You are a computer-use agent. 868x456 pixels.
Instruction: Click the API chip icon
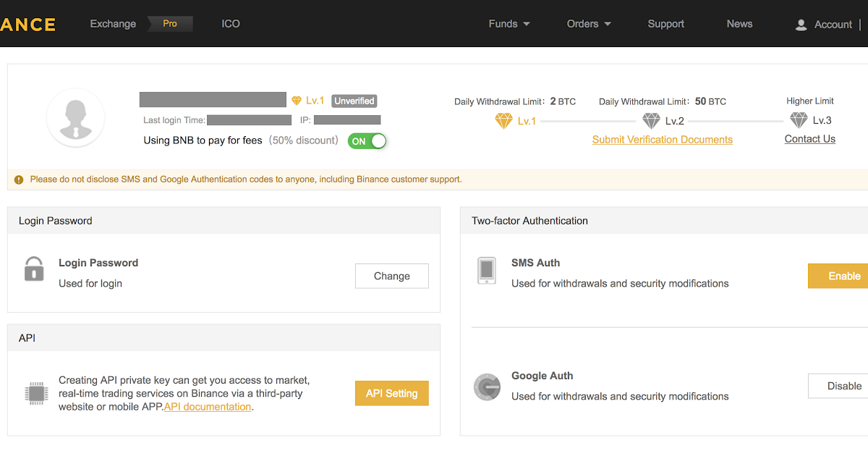35,393
